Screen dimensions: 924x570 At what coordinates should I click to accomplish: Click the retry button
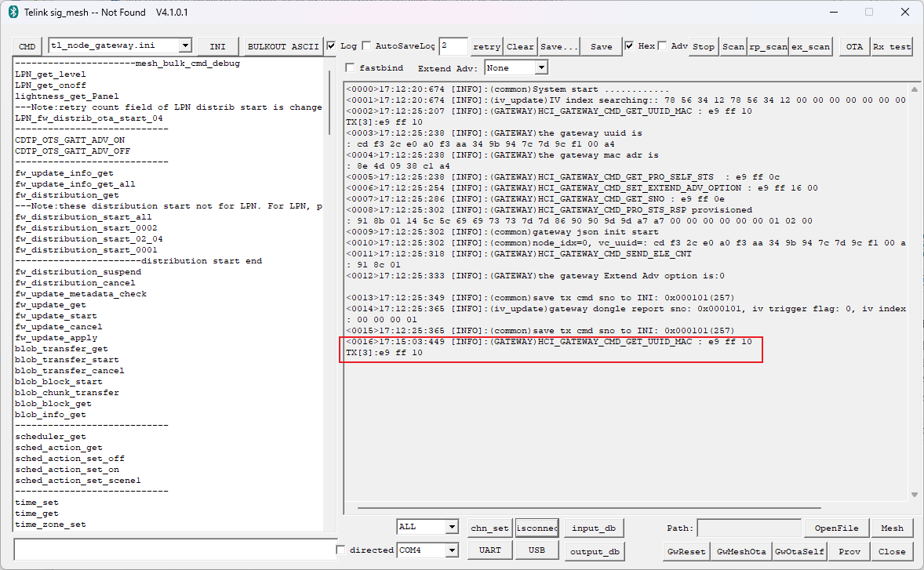pyautogui.click(x=486, y=46)
